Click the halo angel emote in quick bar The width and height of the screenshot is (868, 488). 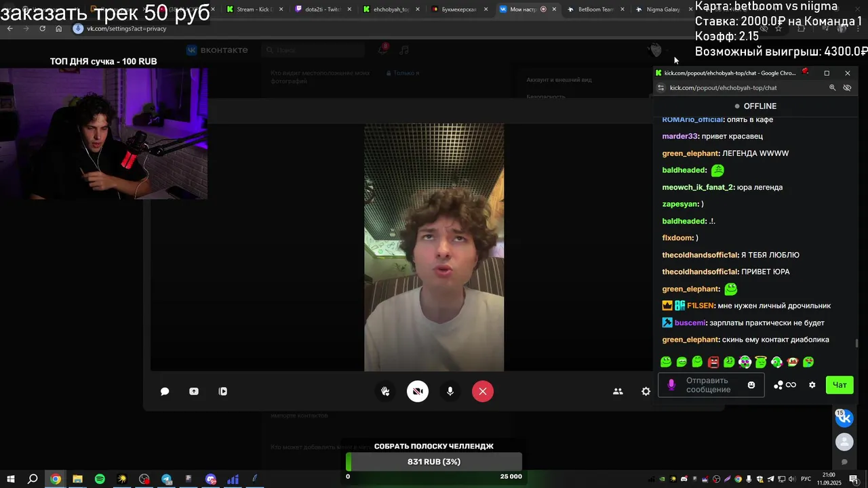761,362
